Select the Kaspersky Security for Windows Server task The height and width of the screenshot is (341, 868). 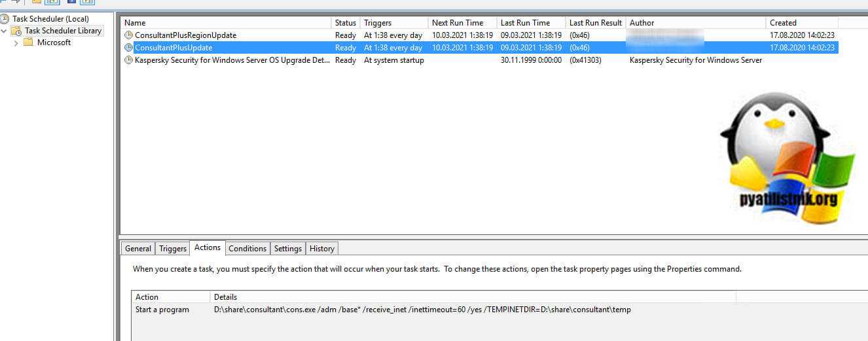pyautogui.click(x=232, y=60)
